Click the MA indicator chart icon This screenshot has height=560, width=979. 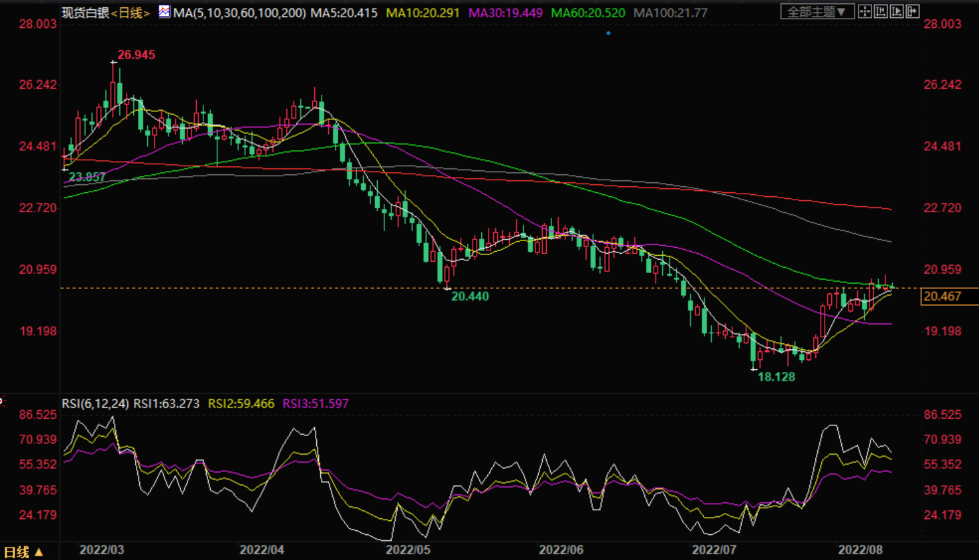[164, 11]
